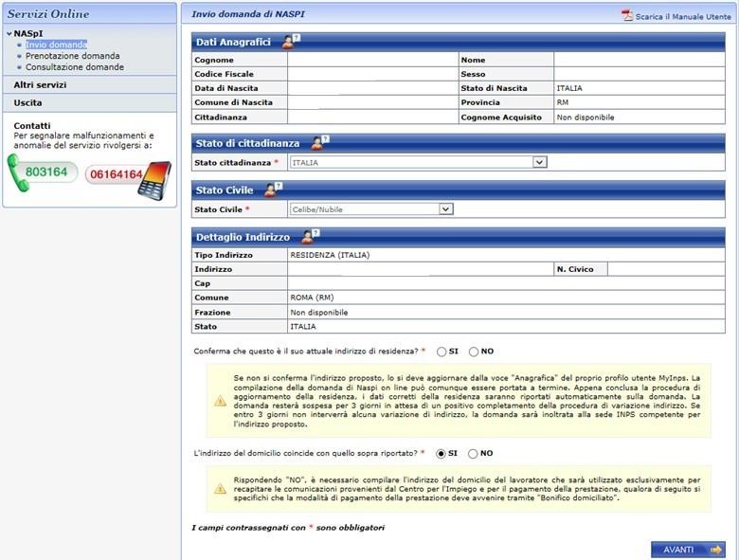Click the Dati Anagrafici help person icon

290,42
